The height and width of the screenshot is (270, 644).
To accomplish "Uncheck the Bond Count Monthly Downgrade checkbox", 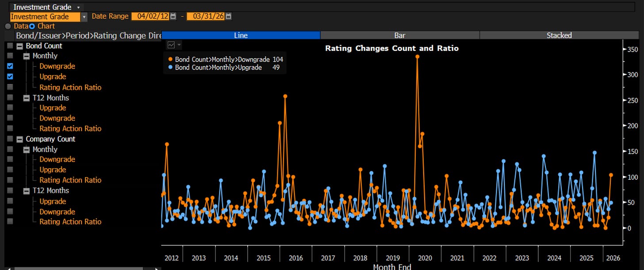I will tap(10, 66).
